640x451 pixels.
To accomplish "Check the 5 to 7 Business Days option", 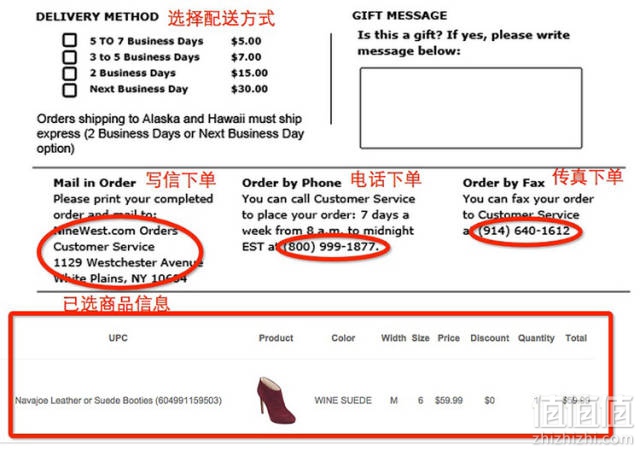I will pos(69,40).
